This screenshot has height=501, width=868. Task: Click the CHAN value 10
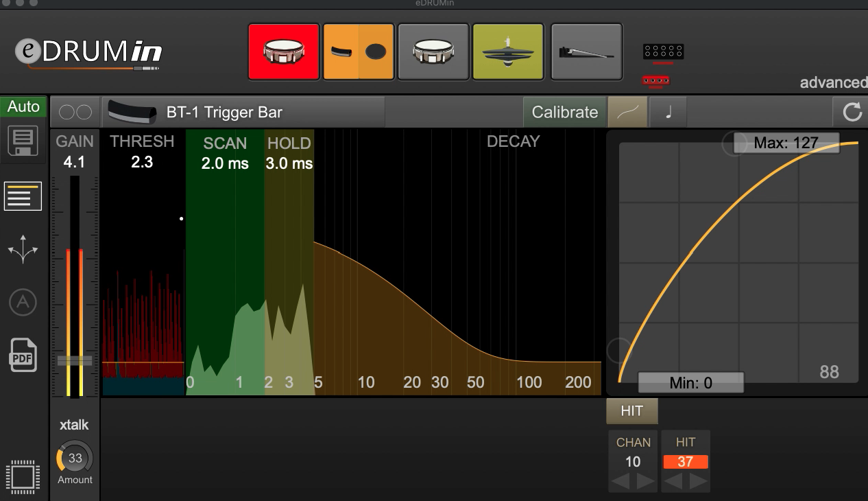633,462
